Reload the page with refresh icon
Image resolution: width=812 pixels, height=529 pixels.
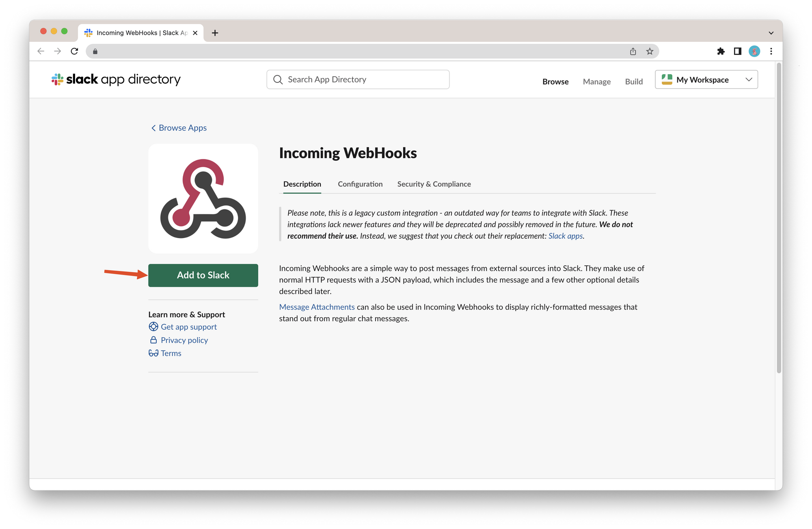(74, 51)
